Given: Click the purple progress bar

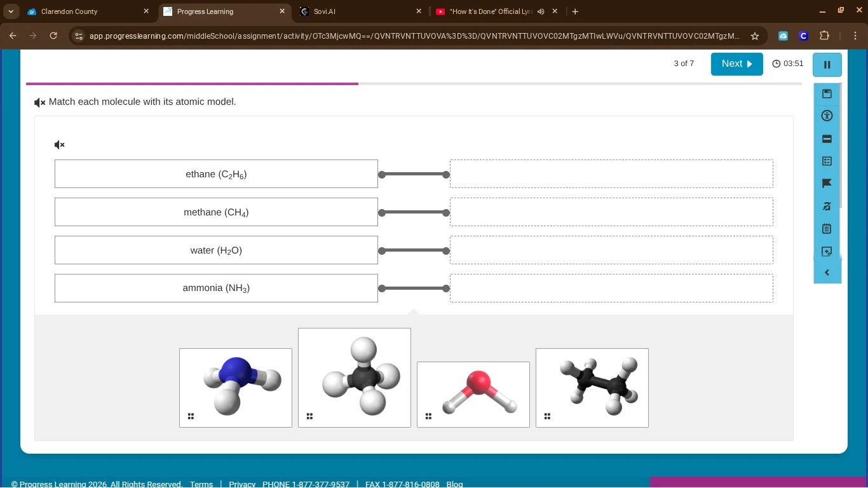Looking at the screenshot, I should coord(191,83).
